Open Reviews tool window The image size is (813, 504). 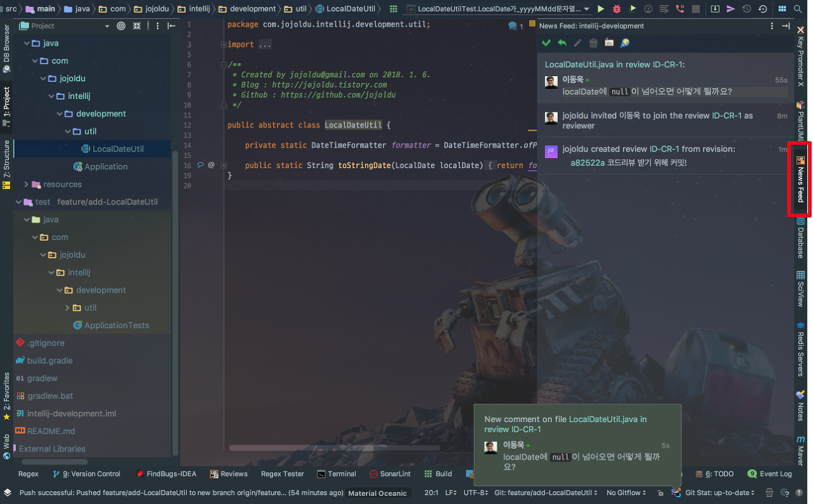pyautogui.click(x=229, y=474)
